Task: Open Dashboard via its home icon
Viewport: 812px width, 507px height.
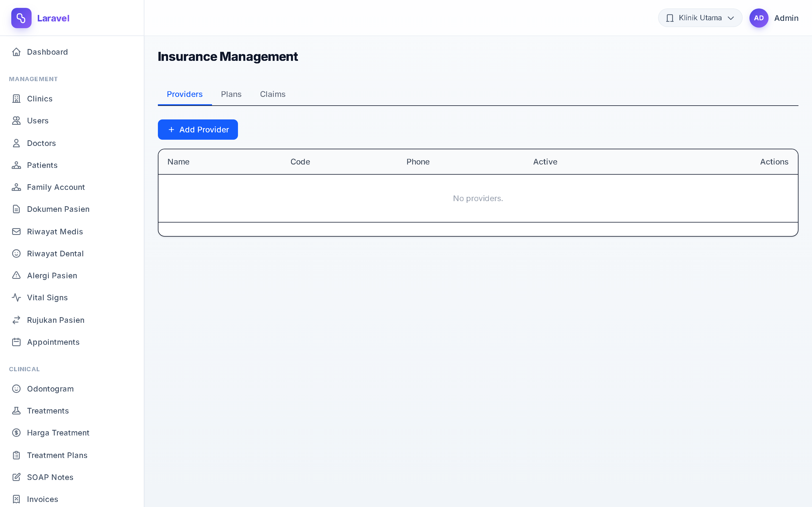Action: [16, 52]
